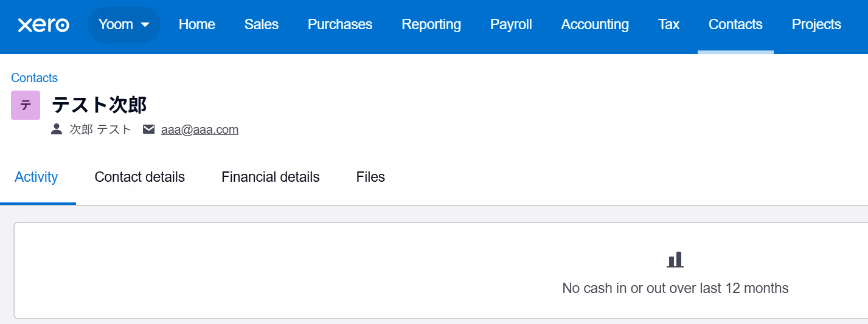Screen dimensions: 868x324
Task: Open the Sales menu
Action: point(262,25)
